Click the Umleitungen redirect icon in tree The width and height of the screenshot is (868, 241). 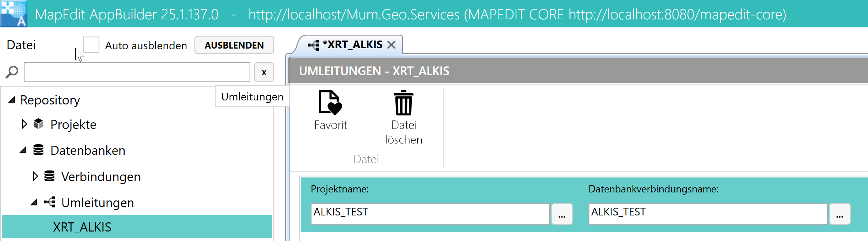coord(49,202)
